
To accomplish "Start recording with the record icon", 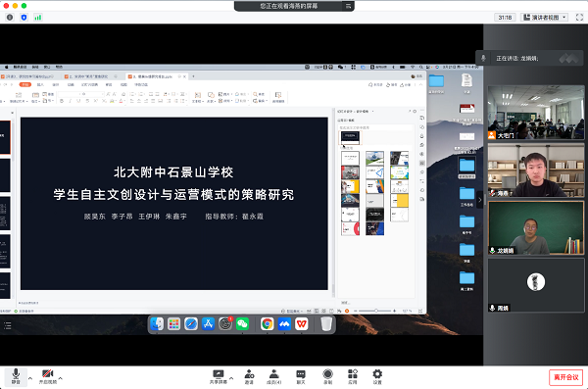I will point(327,376).
